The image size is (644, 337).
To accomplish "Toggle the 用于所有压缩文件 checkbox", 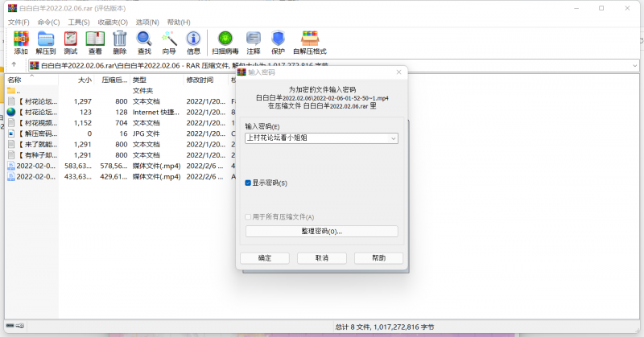I will 249,217.
